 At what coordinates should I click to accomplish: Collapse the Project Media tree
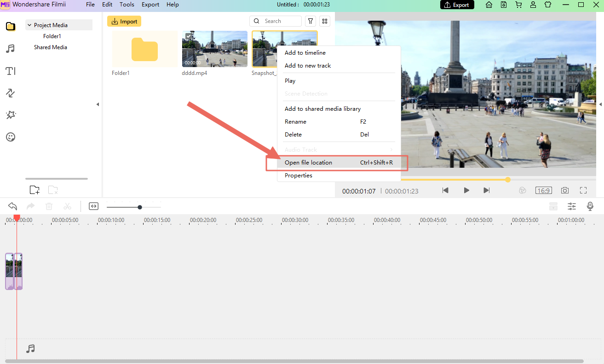tap(29, 25)
